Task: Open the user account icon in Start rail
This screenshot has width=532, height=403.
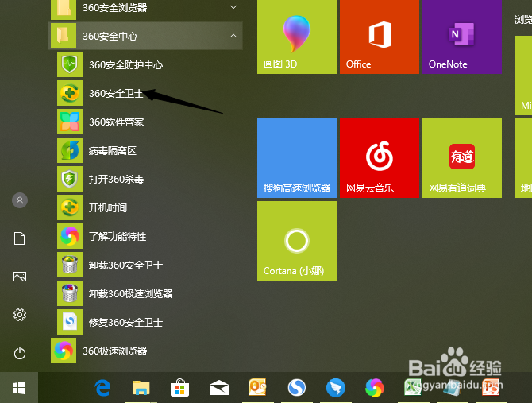Action: pos(20,200)
